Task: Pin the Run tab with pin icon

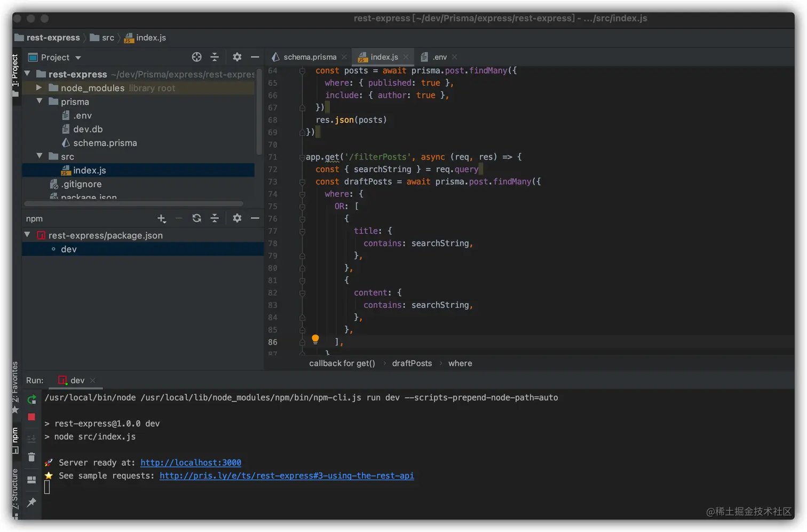Action: pyautogui.click(x=32, y=502)
